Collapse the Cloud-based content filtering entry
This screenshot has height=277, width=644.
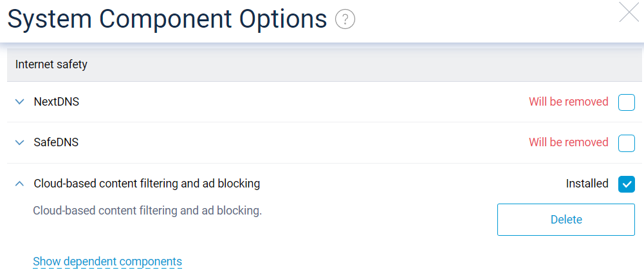click(19, 184)
